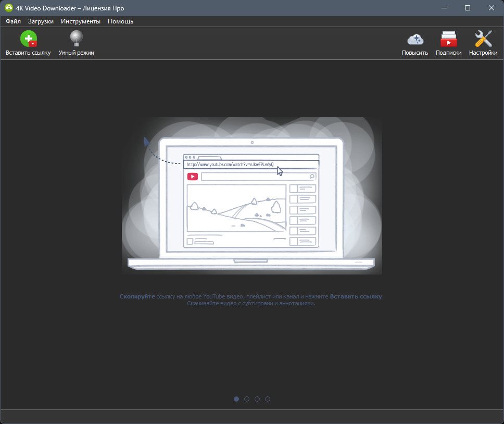
Task: Click the bold 'Скопируйте' hint text
Action: (137, 296)
